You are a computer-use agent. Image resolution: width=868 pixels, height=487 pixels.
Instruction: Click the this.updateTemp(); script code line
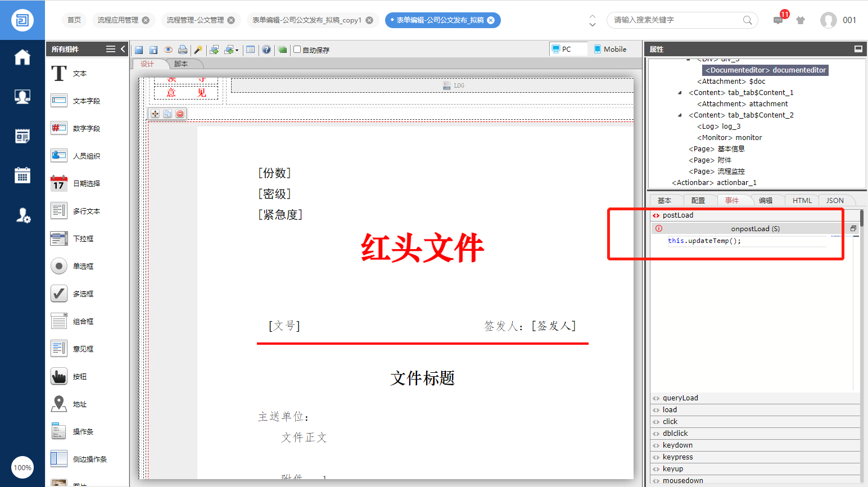tap(704, 241)
